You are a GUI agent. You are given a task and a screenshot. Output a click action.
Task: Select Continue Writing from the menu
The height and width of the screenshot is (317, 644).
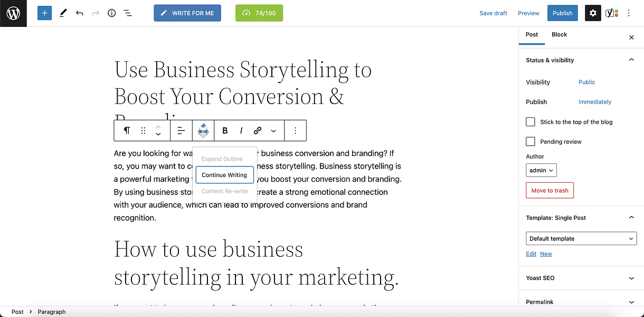click(224, 175)
